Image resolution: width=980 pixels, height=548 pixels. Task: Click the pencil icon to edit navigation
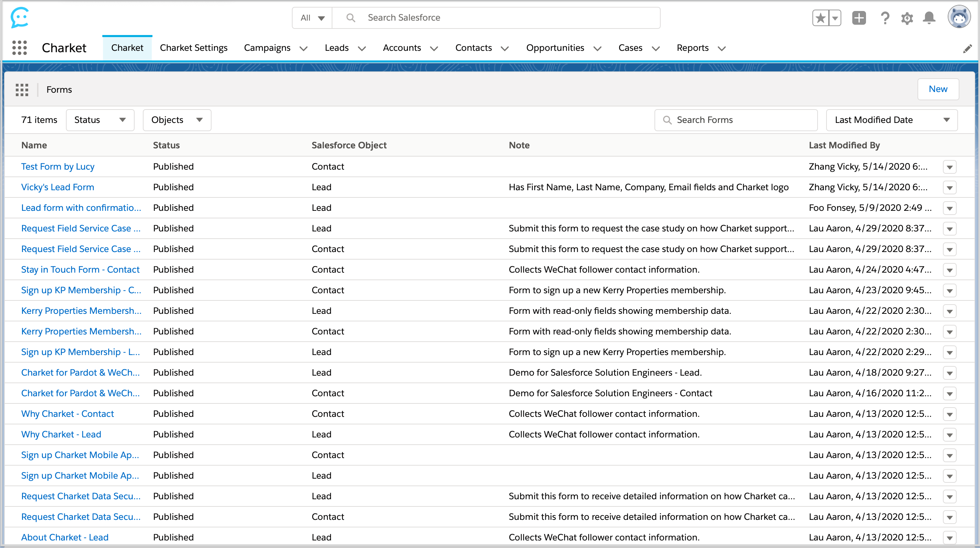coord(967,49)
